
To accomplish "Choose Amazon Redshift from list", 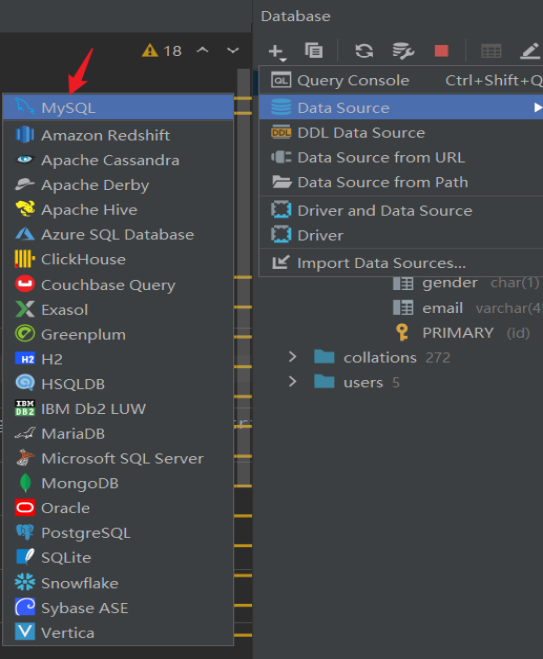I will click(x=118, y=135).
